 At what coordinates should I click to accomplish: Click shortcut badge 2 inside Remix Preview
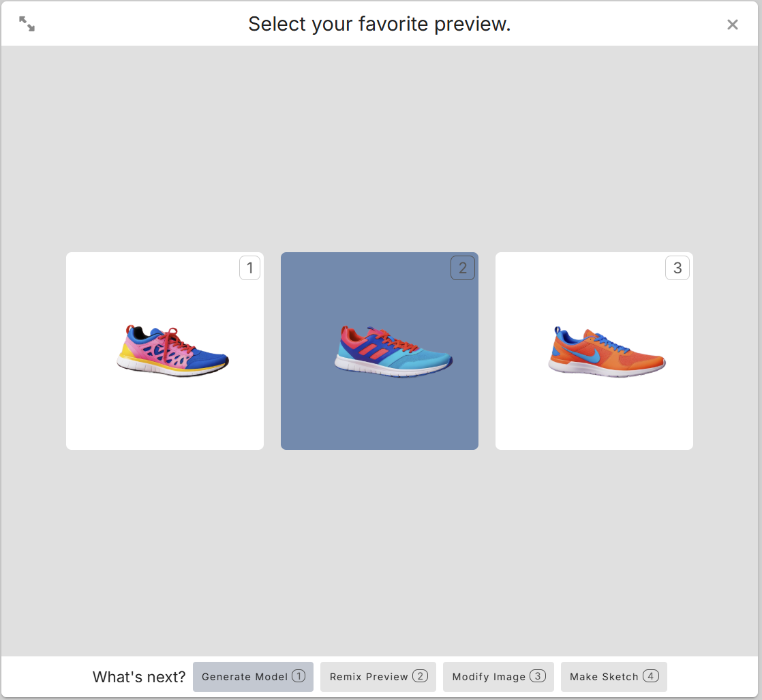pos(421,675)
